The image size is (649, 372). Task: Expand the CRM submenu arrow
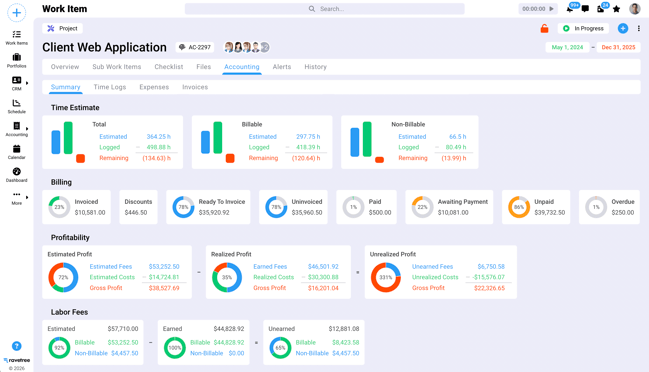click(27, 83)
